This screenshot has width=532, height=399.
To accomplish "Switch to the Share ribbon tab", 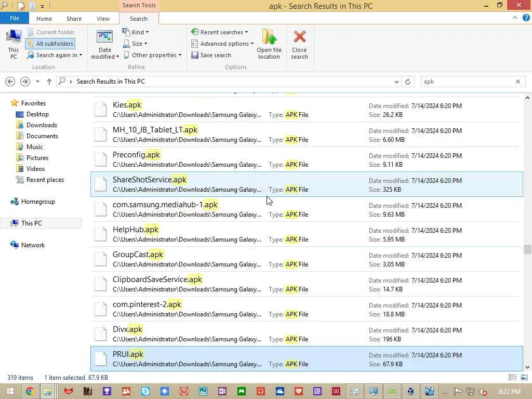I will [x=74, y=19].
